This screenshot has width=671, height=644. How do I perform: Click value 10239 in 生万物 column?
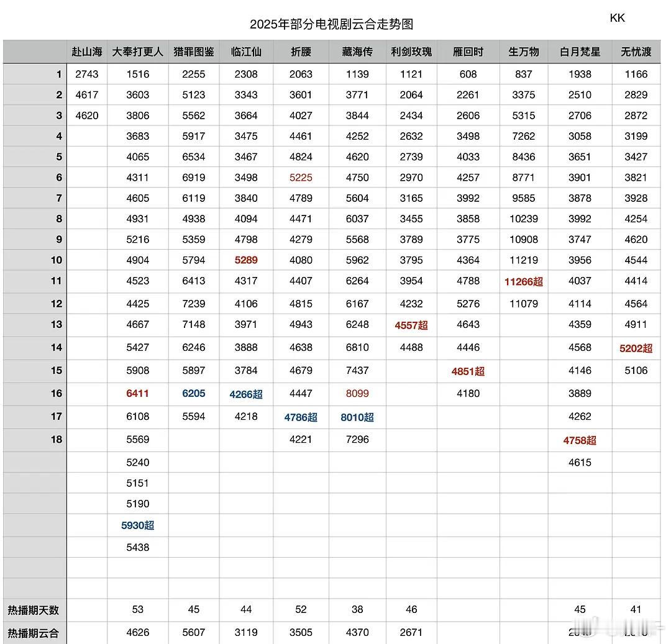click(x=524, y=219)
